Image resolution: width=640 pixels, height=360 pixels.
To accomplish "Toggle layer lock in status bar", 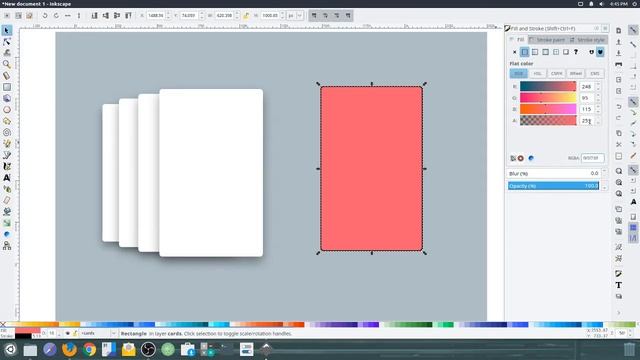I will (75, 333).
